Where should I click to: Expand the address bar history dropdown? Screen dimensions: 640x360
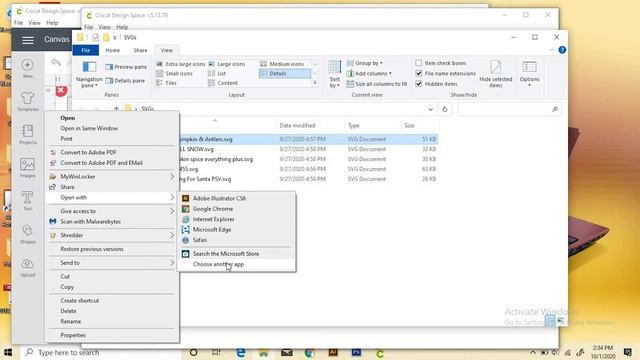[x=430, y=109]
